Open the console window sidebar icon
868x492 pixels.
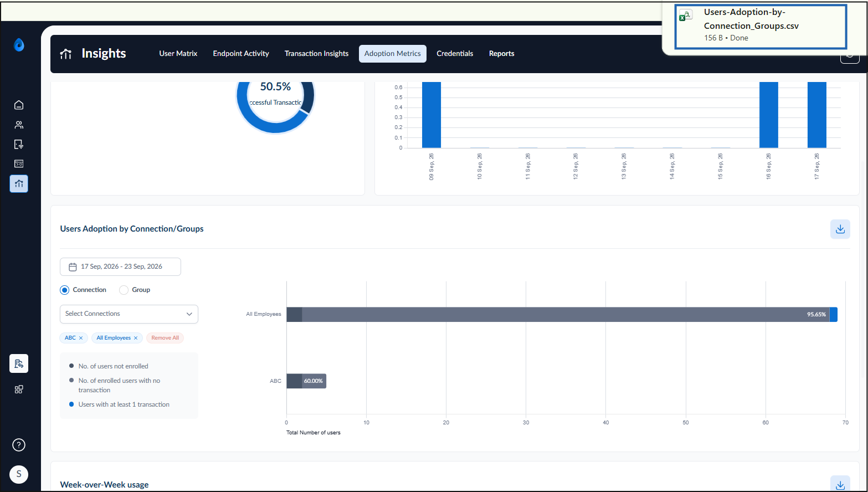19,163
